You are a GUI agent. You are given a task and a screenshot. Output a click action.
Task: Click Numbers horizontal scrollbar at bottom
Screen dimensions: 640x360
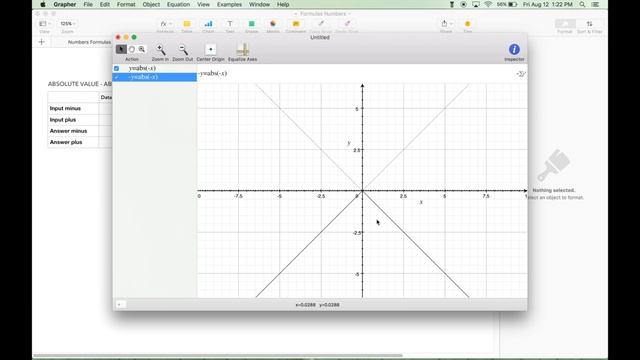pos(217,356)
